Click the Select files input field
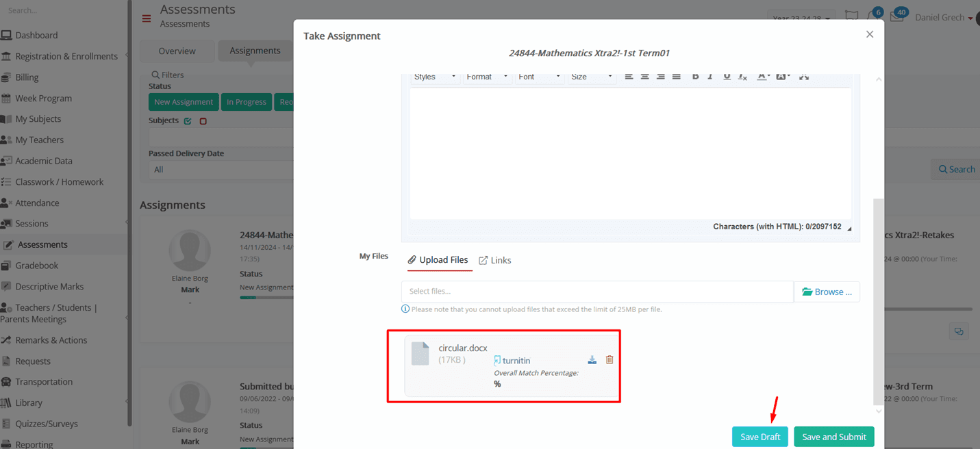The height and width of the screenshot is (449, 980). (x=597, y=292)
